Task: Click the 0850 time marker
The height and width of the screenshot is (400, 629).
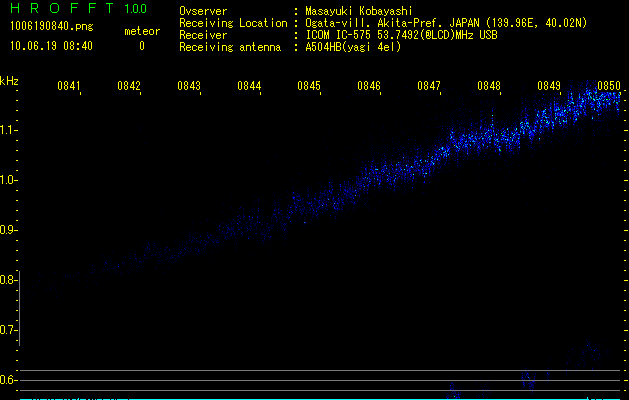Action: pos(609,86)
